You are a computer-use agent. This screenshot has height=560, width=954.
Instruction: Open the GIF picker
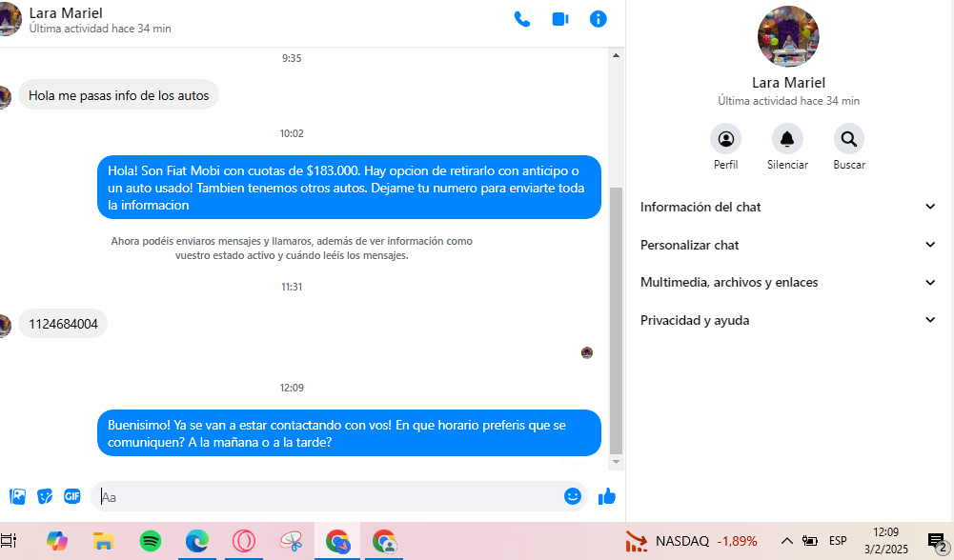(72, 496)
